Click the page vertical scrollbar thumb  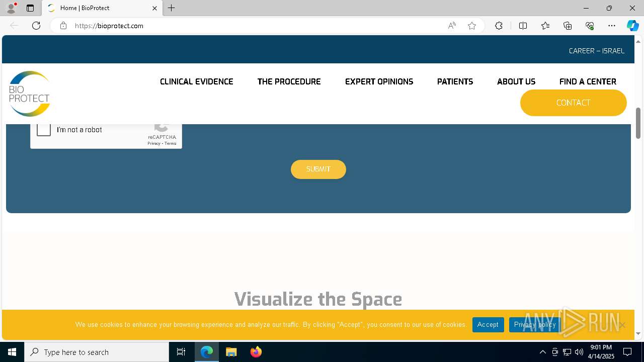tap(638, 123)
